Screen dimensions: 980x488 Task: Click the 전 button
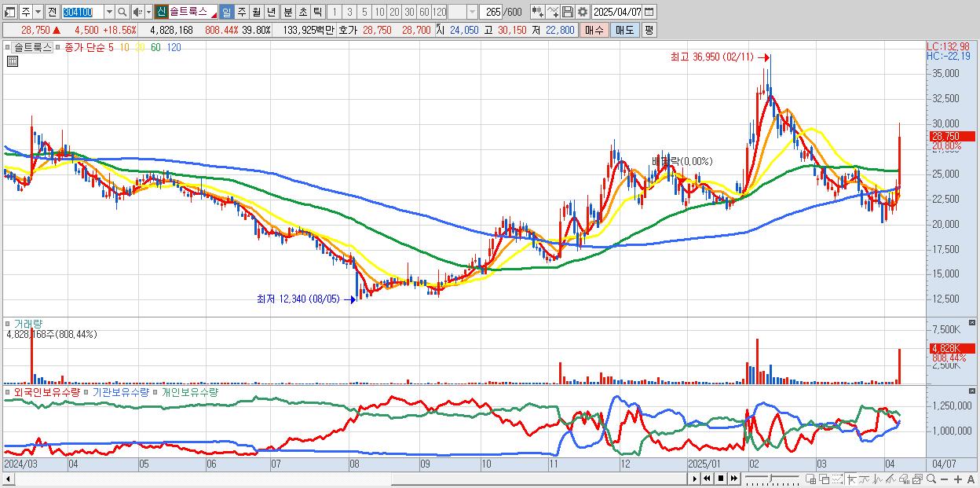point(52,12)
